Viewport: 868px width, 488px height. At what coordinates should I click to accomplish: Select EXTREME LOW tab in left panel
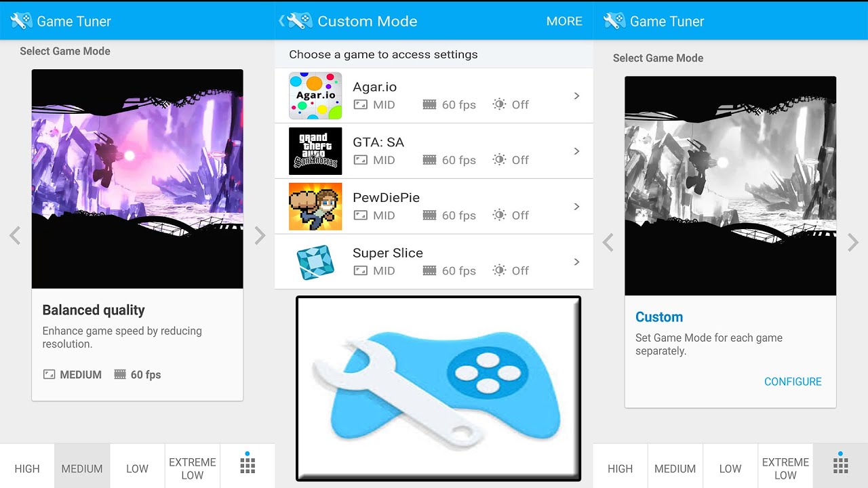click(x=193, y=466)
